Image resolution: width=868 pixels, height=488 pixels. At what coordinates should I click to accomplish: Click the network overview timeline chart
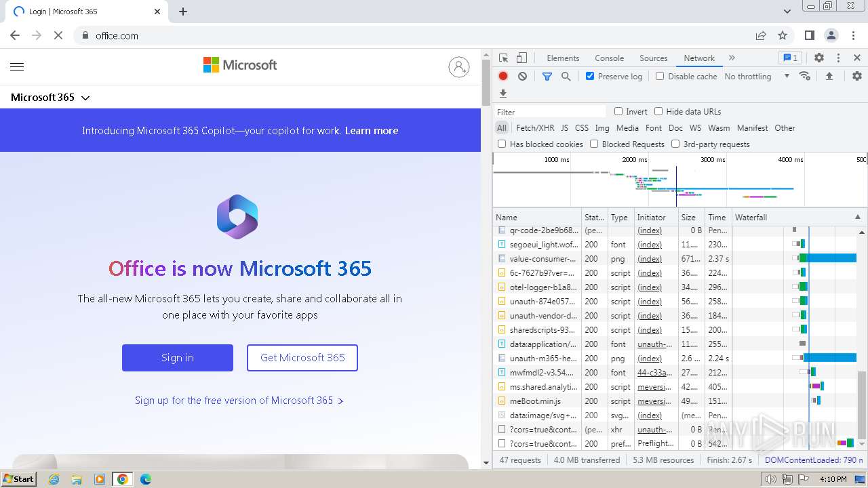[679, 180]
